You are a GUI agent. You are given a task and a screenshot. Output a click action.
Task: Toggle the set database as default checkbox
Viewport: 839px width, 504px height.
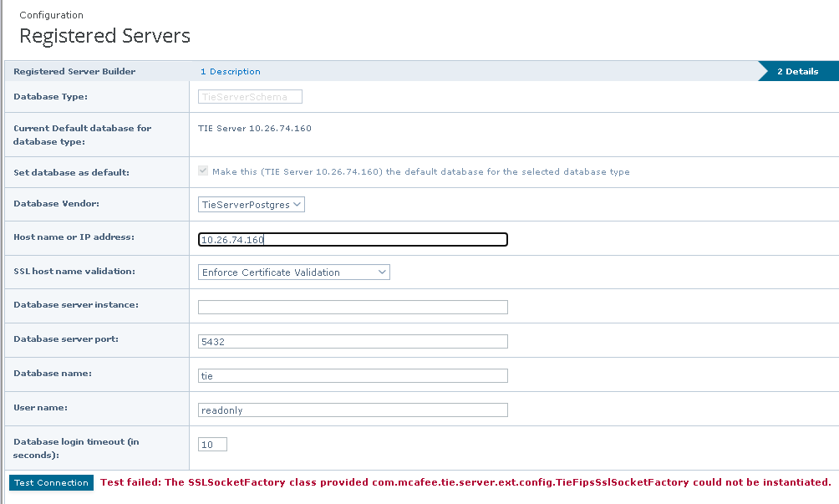203,171
